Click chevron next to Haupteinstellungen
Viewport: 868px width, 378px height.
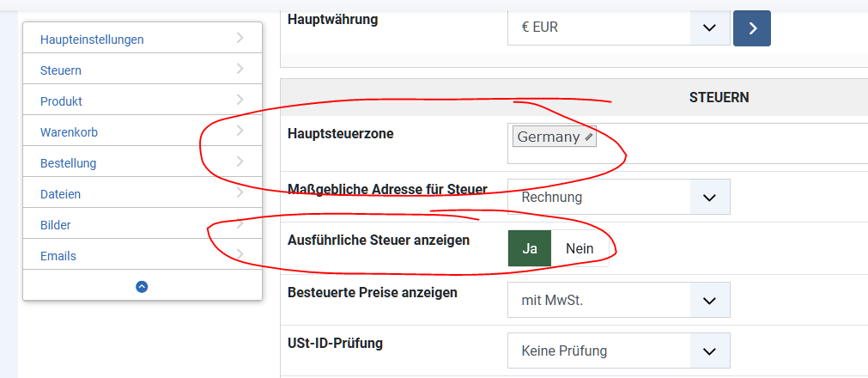(x=240, y=38)
